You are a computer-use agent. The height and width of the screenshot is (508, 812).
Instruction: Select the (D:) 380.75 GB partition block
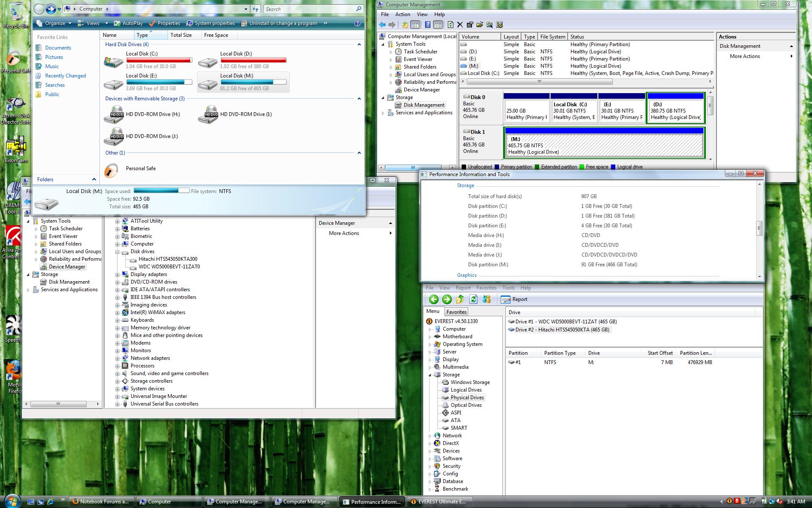click(676, 108)
